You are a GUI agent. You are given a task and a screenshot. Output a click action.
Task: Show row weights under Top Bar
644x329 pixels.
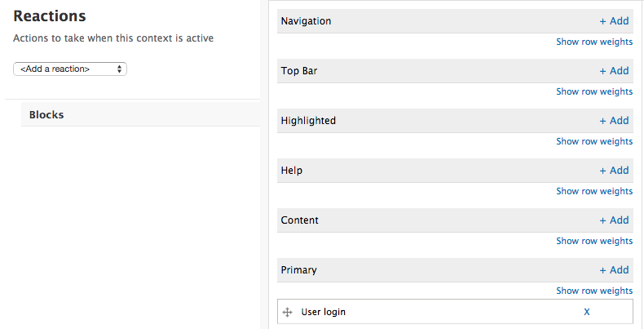coord(594,91)
